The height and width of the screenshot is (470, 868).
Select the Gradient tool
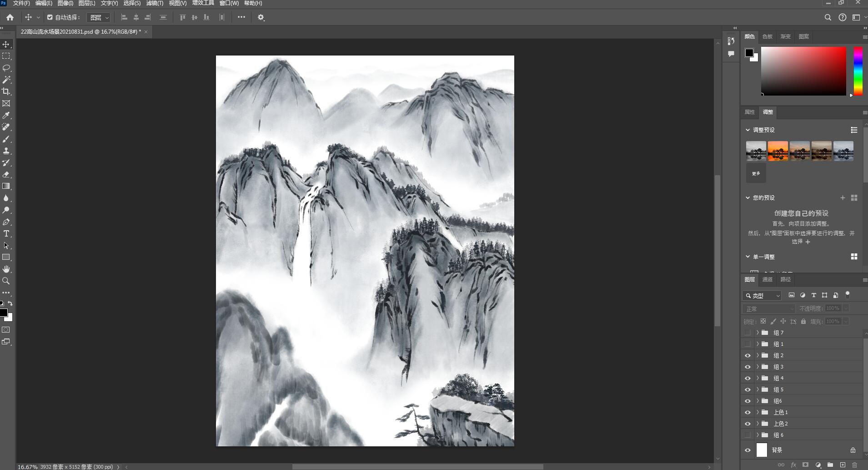[6, 186]
